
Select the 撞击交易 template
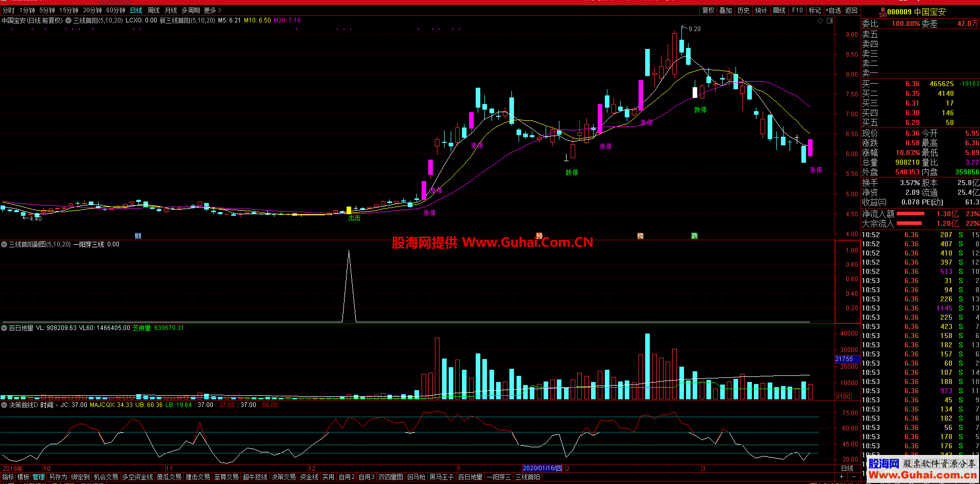click(198, 477)
